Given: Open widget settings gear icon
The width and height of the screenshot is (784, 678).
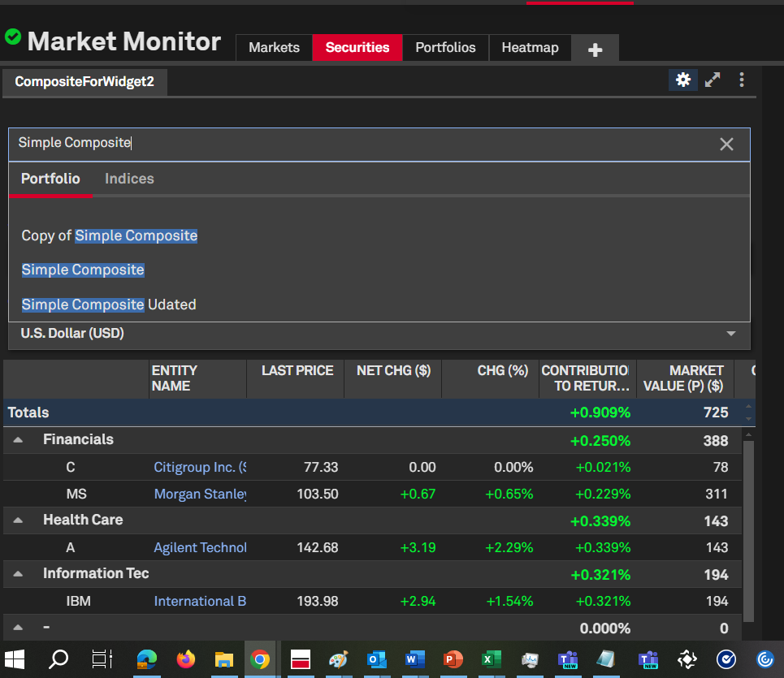Looking at the screenshot, I should coord(683,80).
